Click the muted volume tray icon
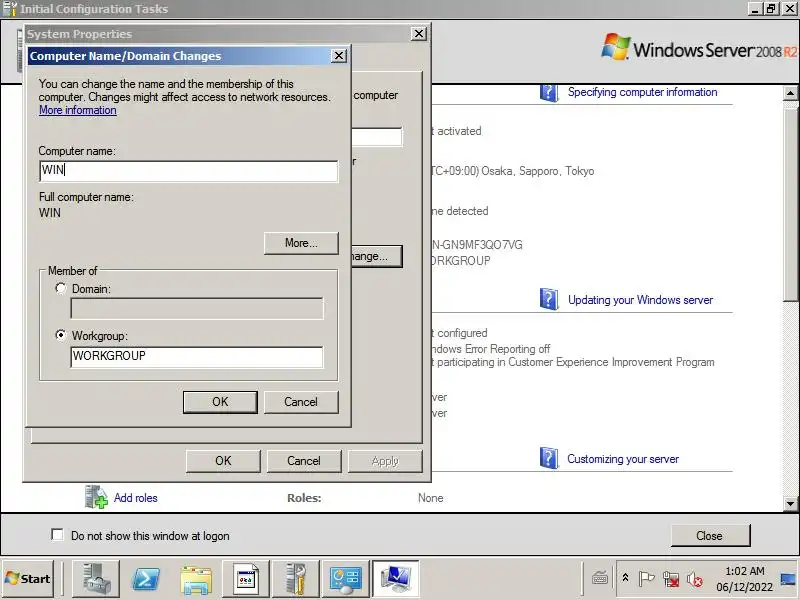800x600 pixels. [694, 579]
